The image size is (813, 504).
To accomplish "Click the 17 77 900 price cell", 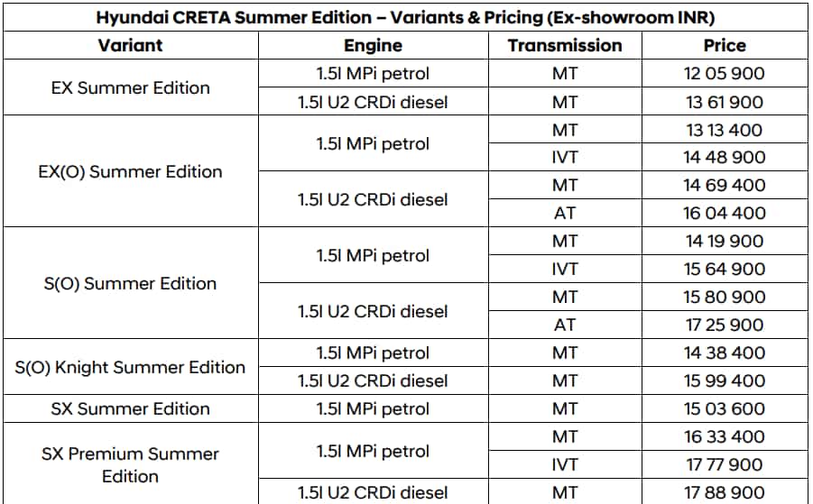I will 725,464.
